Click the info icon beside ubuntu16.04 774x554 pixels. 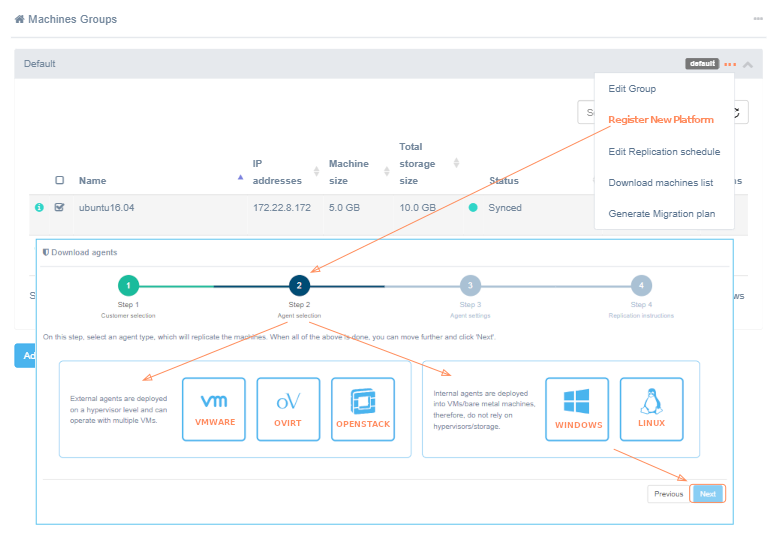click(40, 208)
